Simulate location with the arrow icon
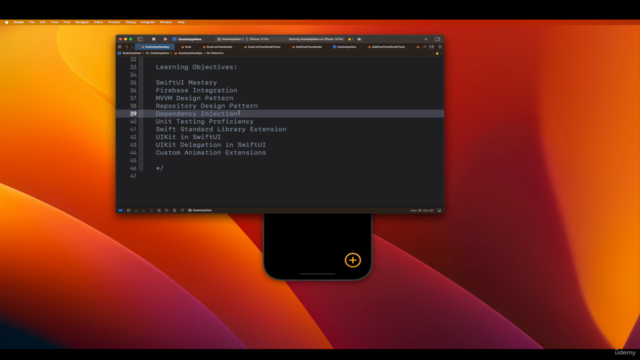Screen dimensions: 640x360 point(182,210)
